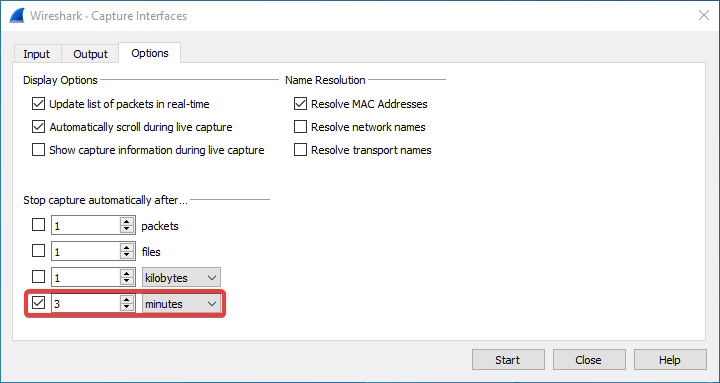Switch to the Output tab
Image resolution: width=720 pixels, height=383 pixels.
point(90,54)
